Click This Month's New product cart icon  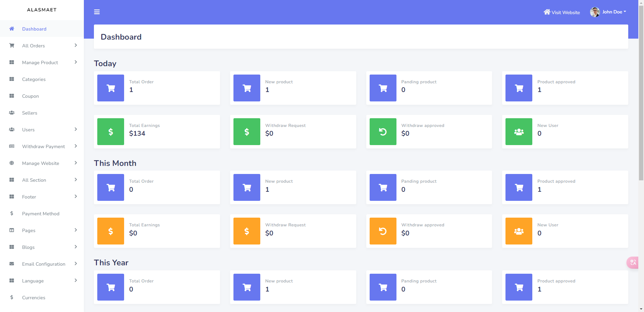coord(247,187)
